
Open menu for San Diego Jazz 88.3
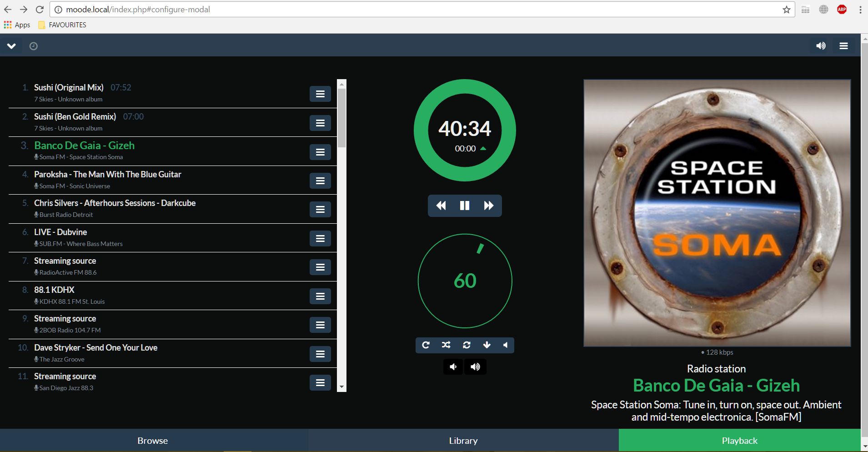tap(320, 382)
